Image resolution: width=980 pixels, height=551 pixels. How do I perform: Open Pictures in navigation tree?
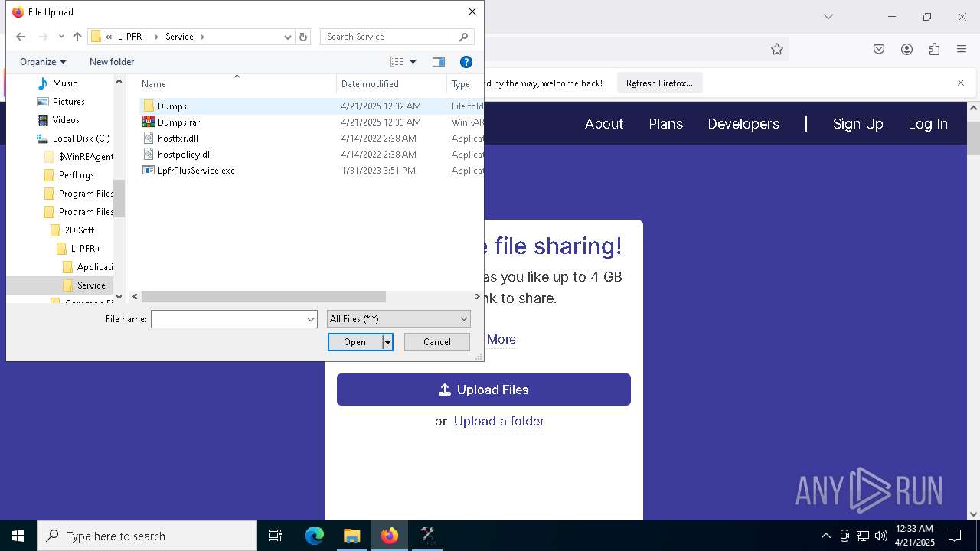68,102
